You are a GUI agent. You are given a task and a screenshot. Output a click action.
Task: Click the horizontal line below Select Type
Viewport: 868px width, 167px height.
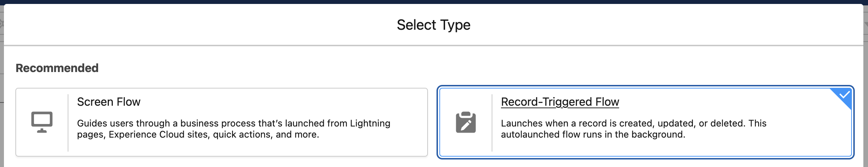pos(433,46)
